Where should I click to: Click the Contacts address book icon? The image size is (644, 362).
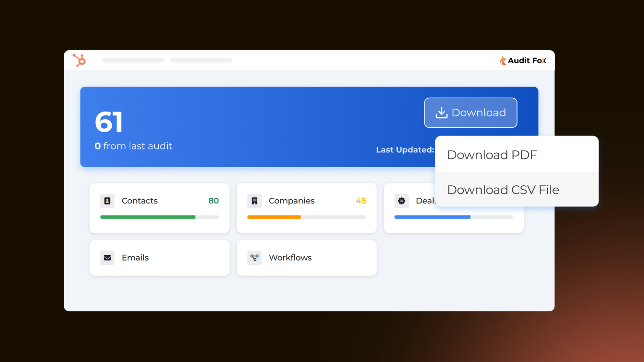click(x=107, y=201)
